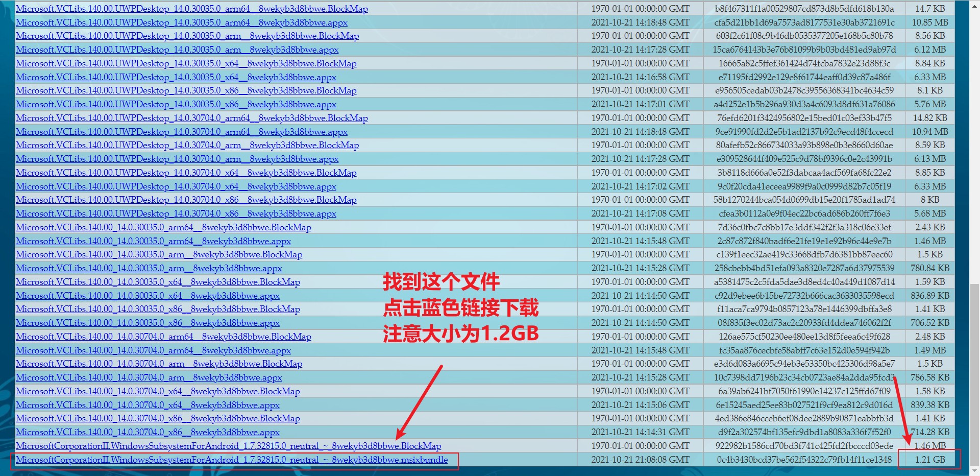Click the size cell '836.89 KB'
This screenshot has width=980, height=476.
coord(930,296)
